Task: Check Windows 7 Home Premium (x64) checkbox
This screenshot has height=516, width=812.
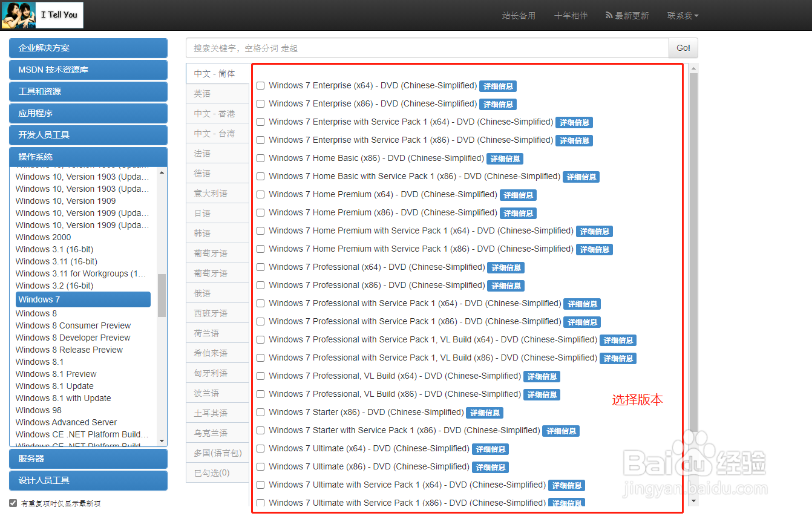Action: (x=261, y=195)
